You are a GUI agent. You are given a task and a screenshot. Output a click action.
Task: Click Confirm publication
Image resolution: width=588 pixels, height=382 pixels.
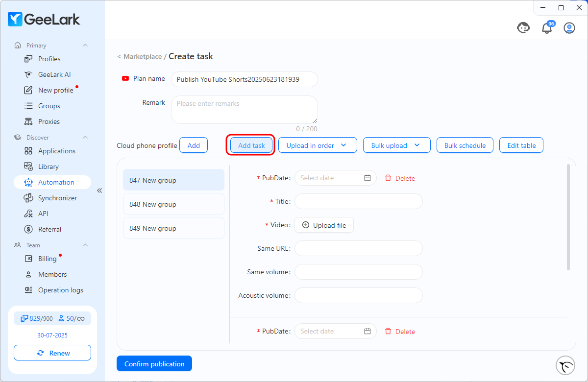(154, 364)
